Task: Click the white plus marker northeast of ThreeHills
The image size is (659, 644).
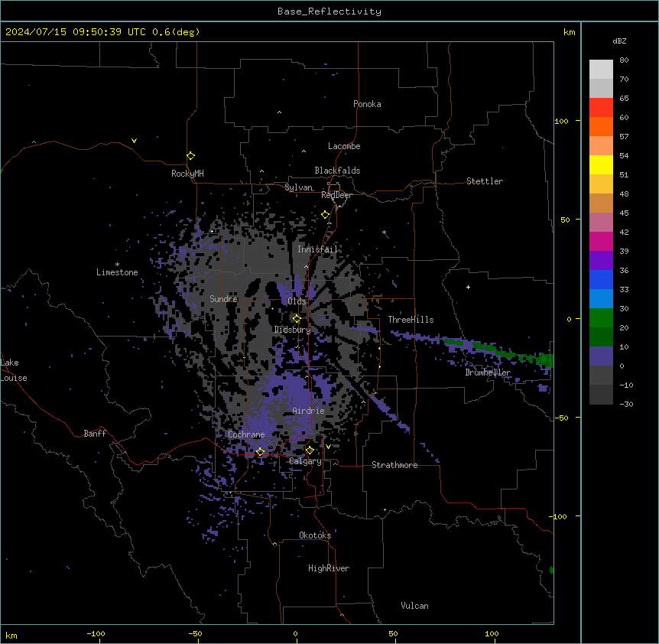Action: coord(468,287)
